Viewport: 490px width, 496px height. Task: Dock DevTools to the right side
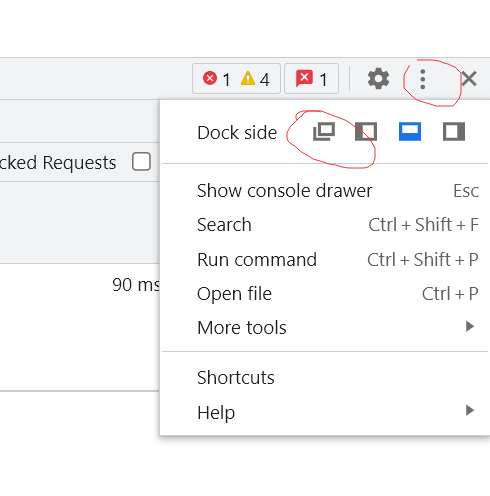(454, 132)
